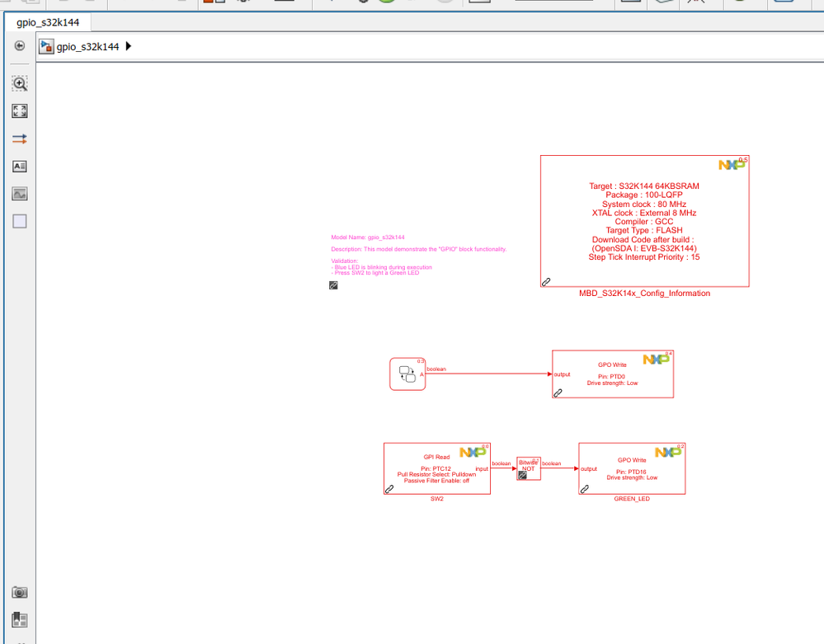This screenshot has height=644, width=824.
Task: Click the model icon in breadcrumb bar
Action: click(46, 47)
